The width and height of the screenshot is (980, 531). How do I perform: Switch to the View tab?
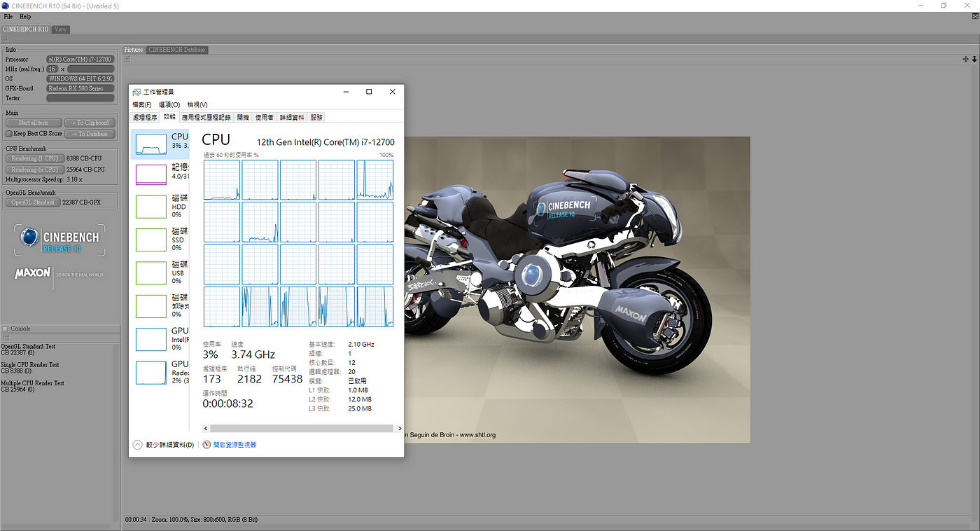[x=61, y=29]
